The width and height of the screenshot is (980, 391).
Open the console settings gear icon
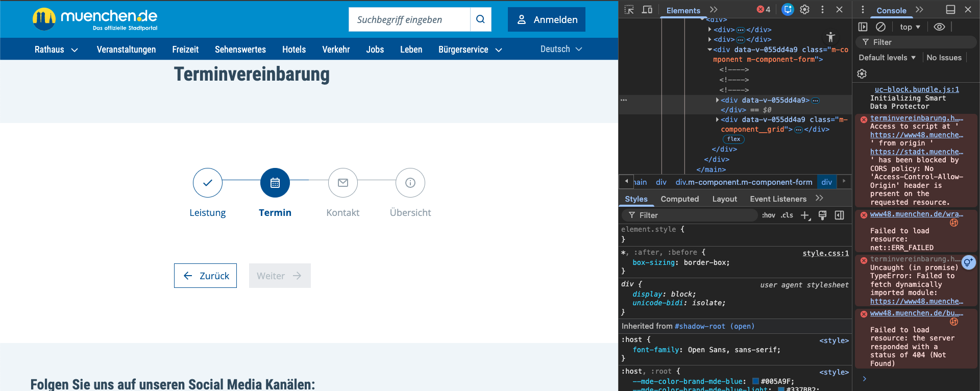[862, 74]
